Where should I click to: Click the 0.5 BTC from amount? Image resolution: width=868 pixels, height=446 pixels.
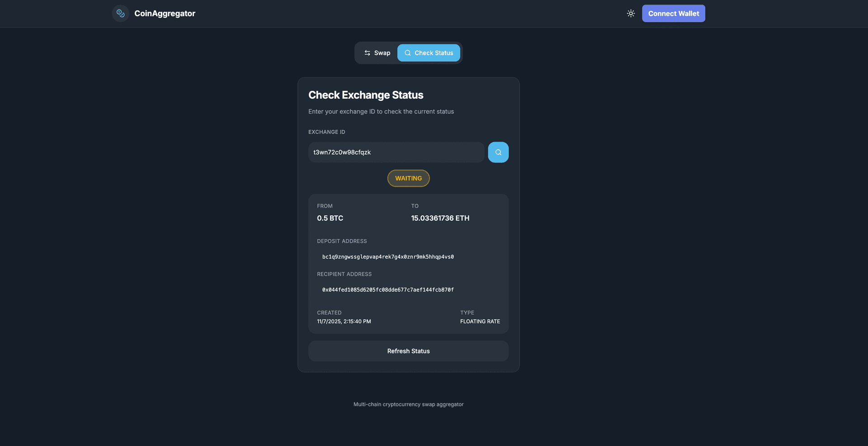pos(330,218)
